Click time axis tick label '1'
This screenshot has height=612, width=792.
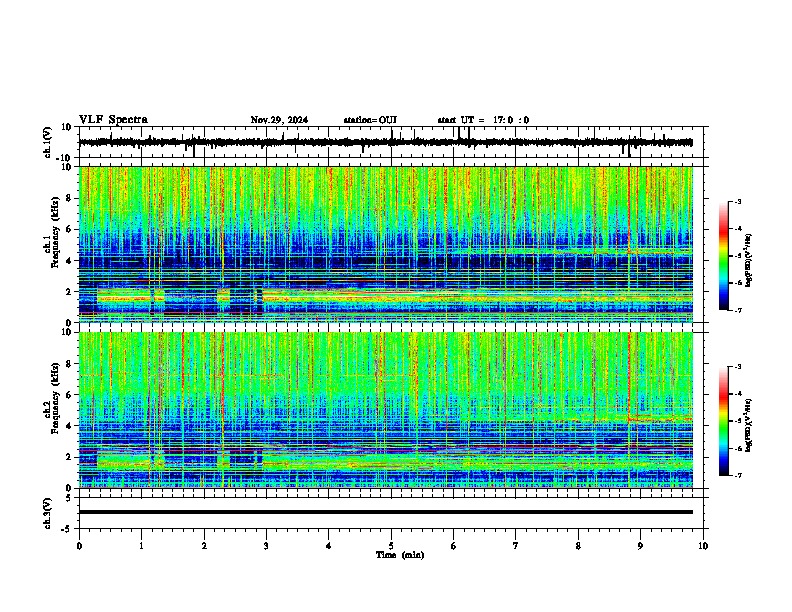click(x=141, y=546)
